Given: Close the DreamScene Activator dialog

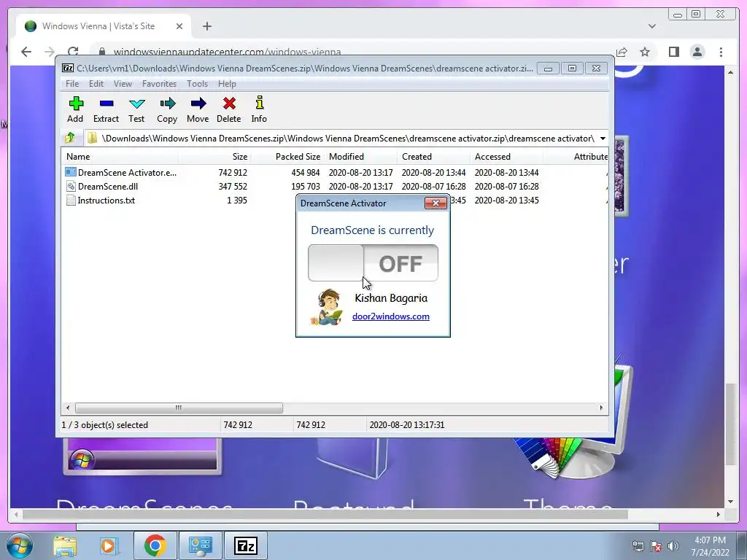Looking at the screenshot, I should (x=436, y=203).
